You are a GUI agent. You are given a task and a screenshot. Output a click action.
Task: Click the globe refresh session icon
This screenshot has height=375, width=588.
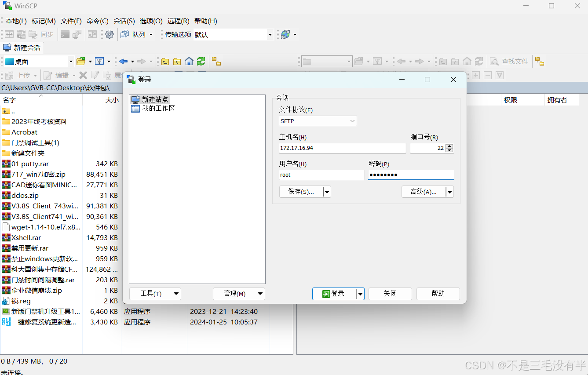click(285, 34)
